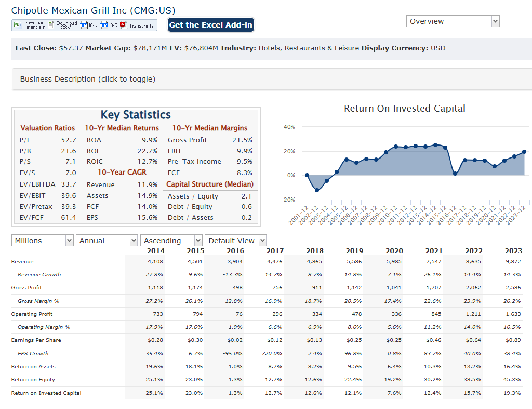Screen dimensions: 532x409
Task: Change the Ascending sort order dropdown
Action: [172, 241]
